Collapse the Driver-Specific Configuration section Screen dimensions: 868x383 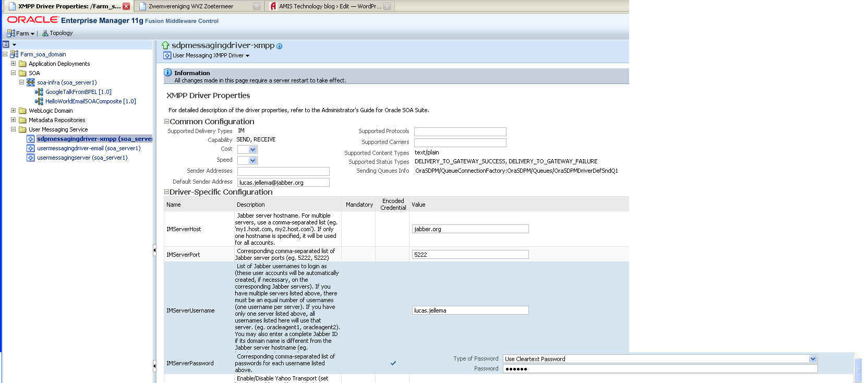pyautogui.click(x=166, y=192)
